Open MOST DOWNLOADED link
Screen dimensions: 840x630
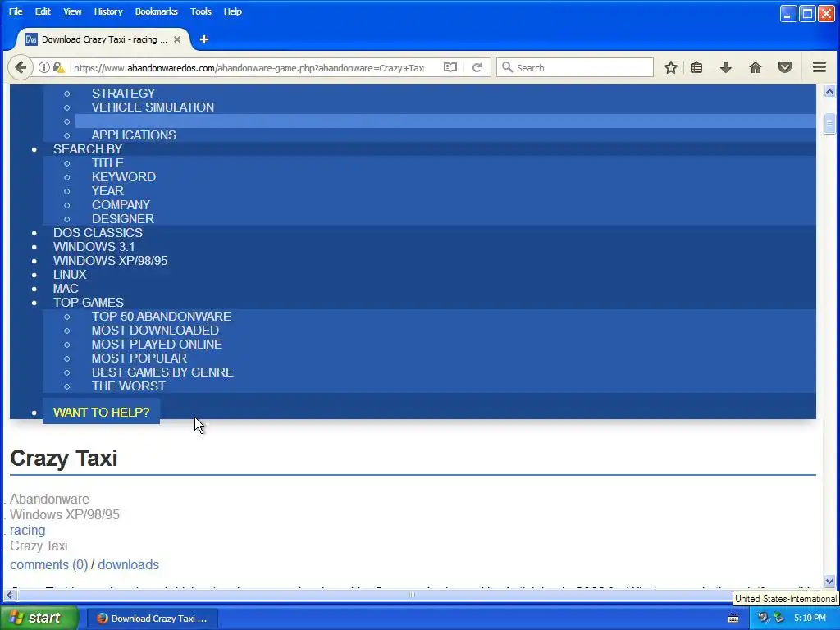tap(155, 330)
